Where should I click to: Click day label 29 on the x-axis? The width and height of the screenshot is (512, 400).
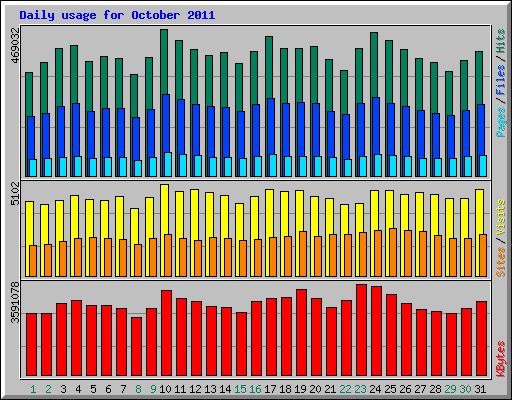point(450,389)
